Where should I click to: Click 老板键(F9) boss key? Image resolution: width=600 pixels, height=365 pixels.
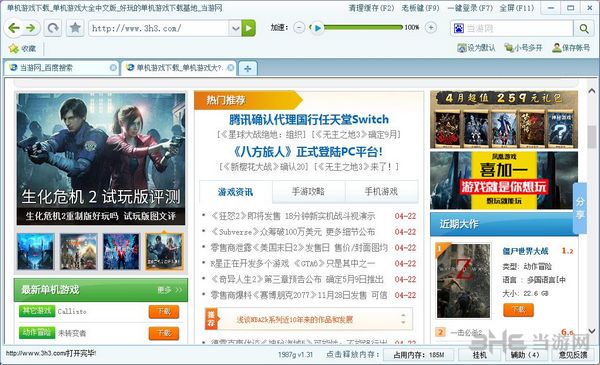point(420,8)
